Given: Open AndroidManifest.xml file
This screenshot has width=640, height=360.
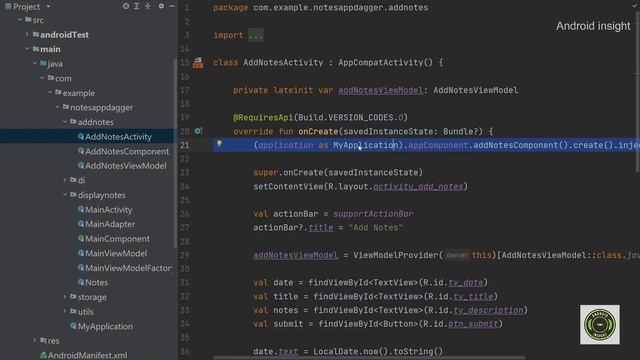Looking at the screenshot, I should pos(87,355).
